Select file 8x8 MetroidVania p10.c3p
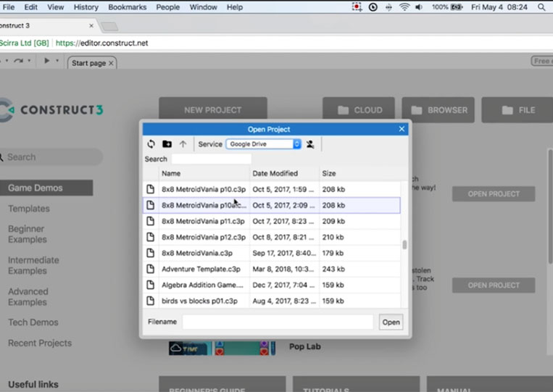Screen dimensions: 553x392 (x=272, y=189)
